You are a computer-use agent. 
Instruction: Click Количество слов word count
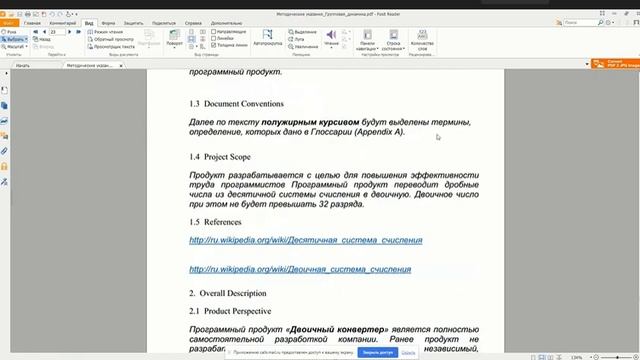pyautogui.click(x=422, y=40)
